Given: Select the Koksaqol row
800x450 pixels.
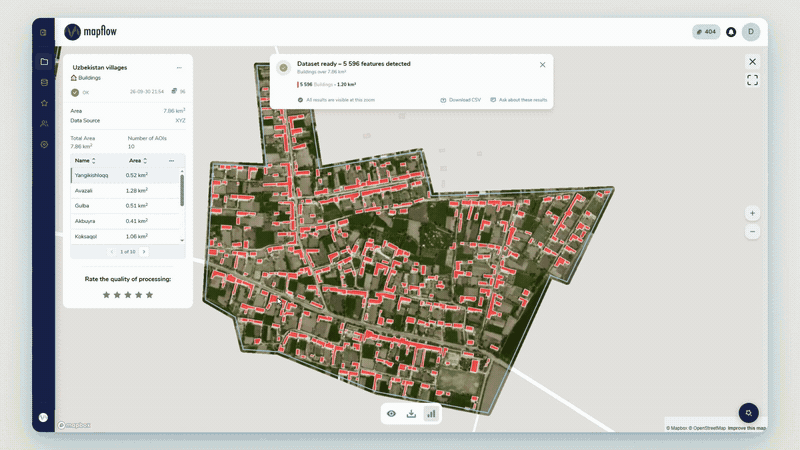Looking at the screenshot, I should [126, 237].
